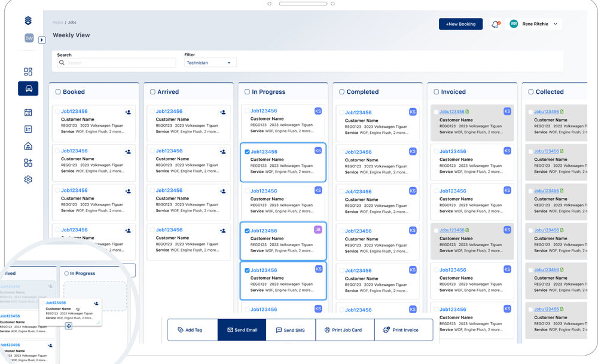598x364 pixels.
Task: Click KS badge on top Invoiced card
Action: coord(507,111)
